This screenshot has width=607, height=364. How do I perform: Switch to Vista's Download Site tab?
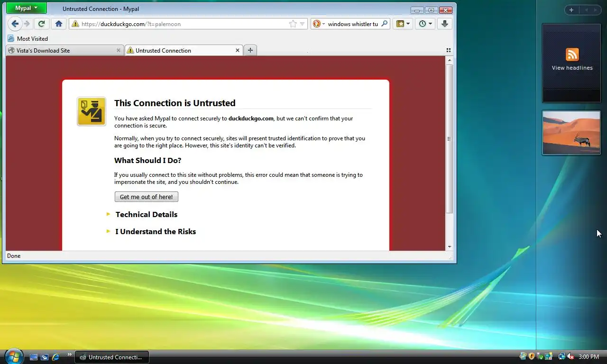click(x=65, y=50)
